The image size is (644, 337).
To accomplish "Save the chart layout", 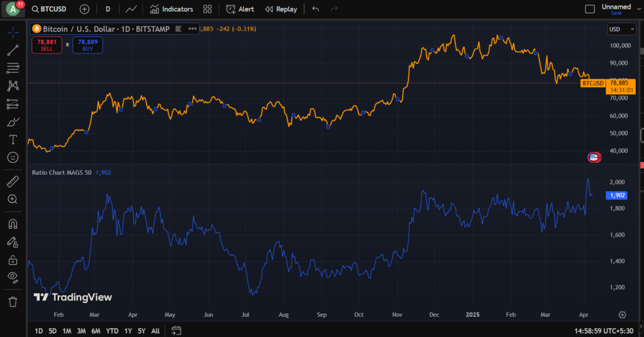I will 616,13.
